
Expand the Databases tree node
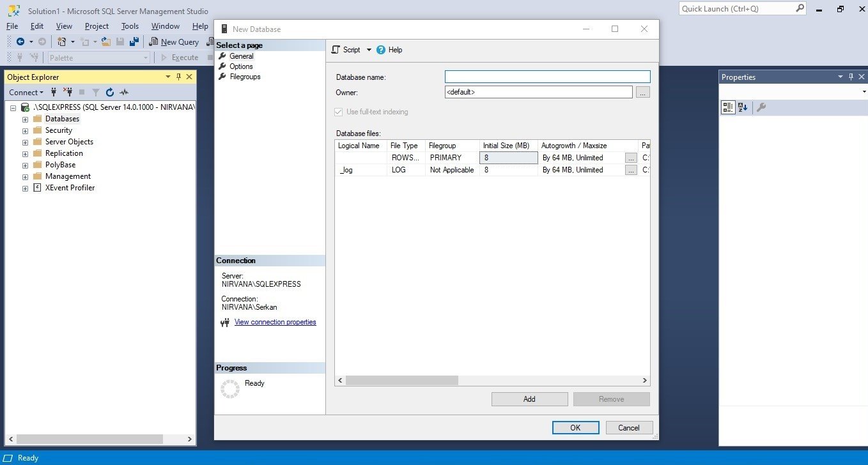click(x=25, y=119)
